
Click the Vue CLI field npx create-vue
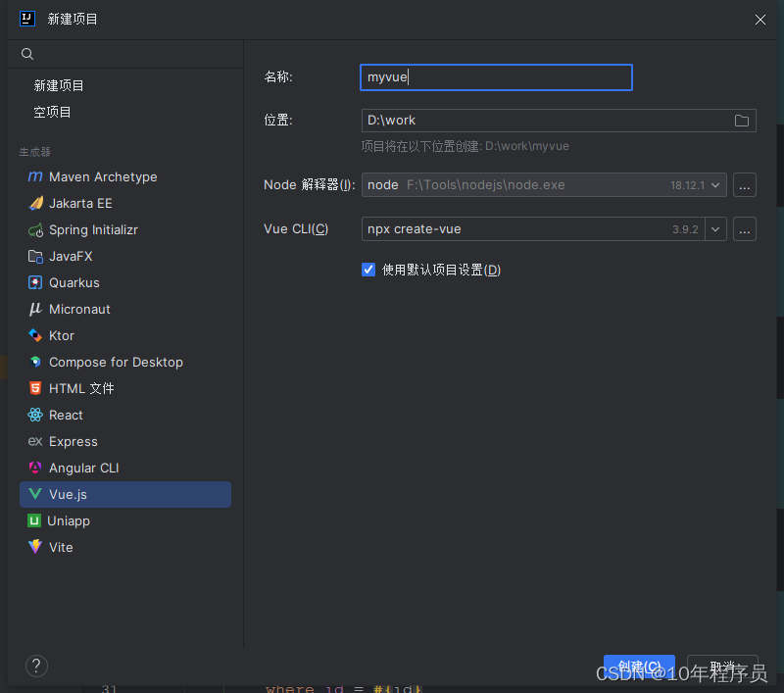[533, 229]
